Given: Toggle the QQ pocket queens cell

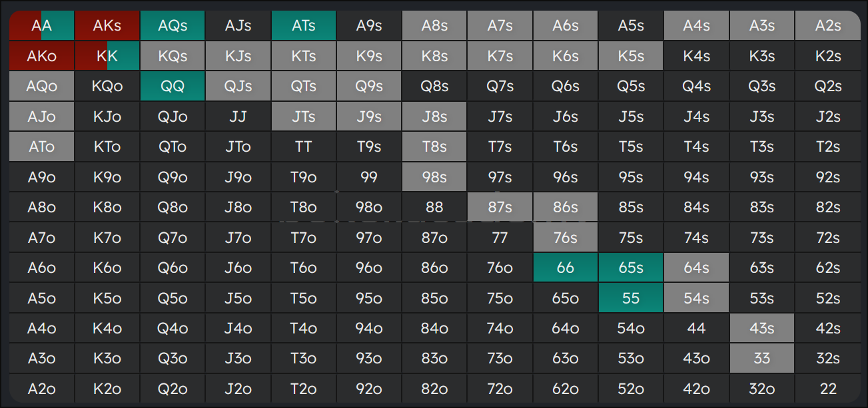Looking at the screenshot, I should tap(173, 87).
